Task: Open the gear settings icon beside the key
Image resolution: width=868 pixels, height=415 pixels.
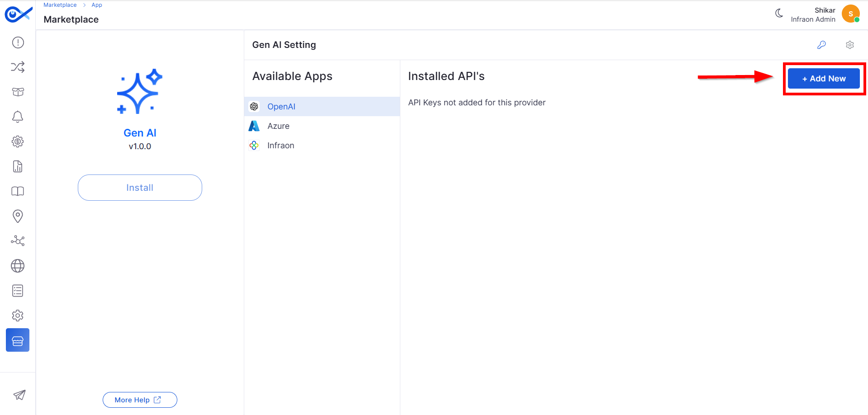Action: (850, 45)
